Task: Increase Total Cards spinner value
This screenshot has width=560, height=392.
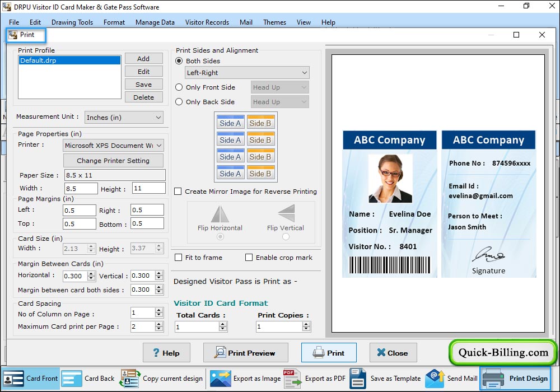Action: coord(223,324)
